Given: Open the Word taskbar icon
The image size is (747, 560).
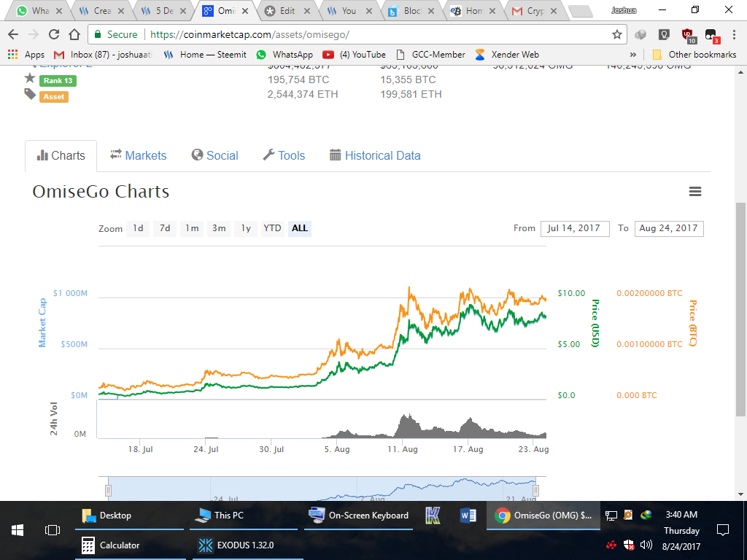Looking at the screenshot, I should pos(468,516).
